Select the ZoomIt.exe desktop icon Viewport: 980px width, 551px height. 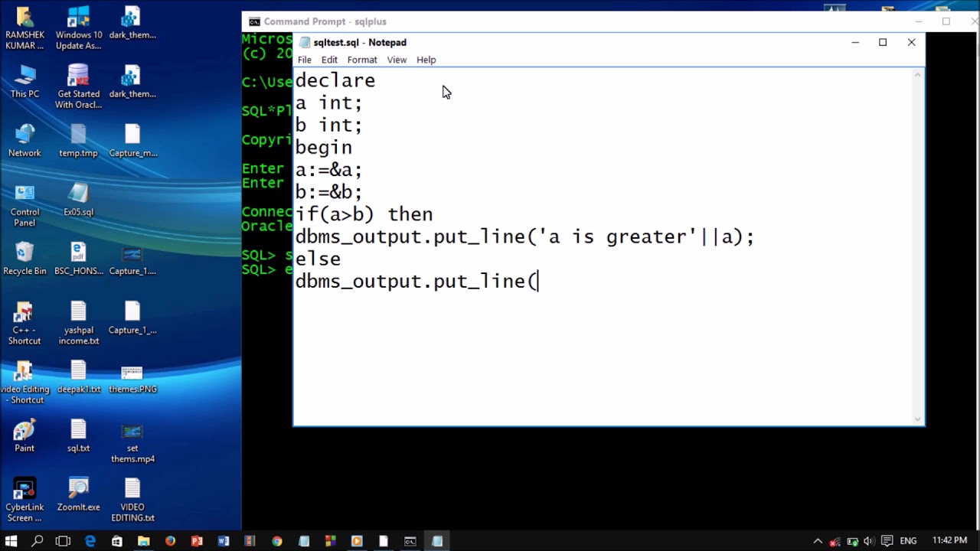click(78, 494)
